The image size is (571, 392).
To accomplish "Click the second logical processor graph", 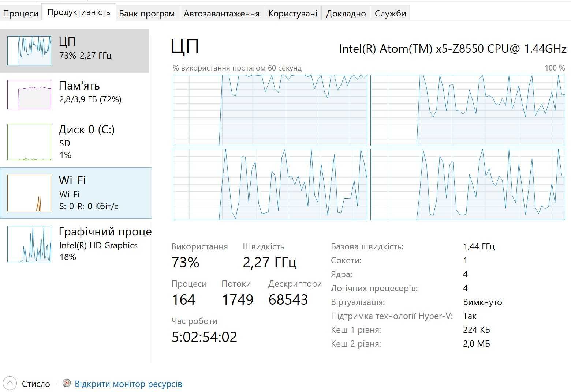I will pyautogui.click(x=468, y=110).
